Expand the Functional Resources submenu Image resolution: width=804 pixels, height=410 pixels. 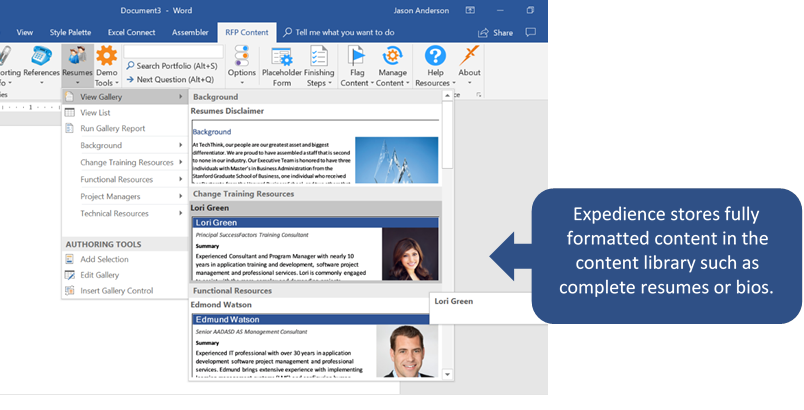pos(117,179)
